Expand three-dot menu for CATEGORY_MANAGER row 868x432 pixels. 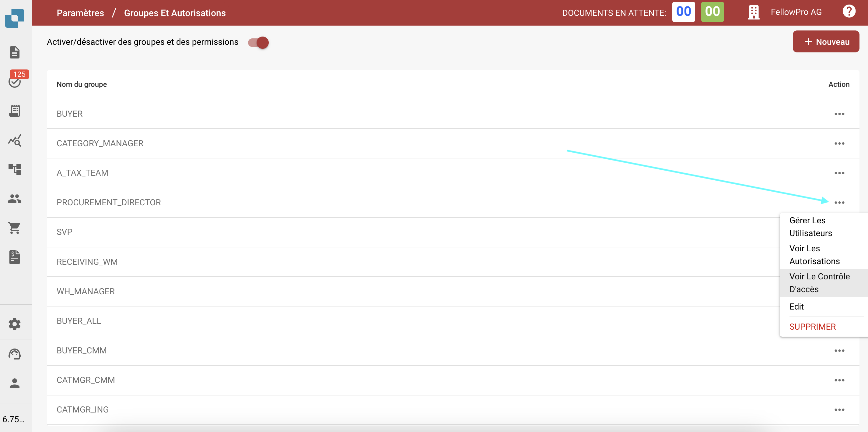tap(839, 144)
